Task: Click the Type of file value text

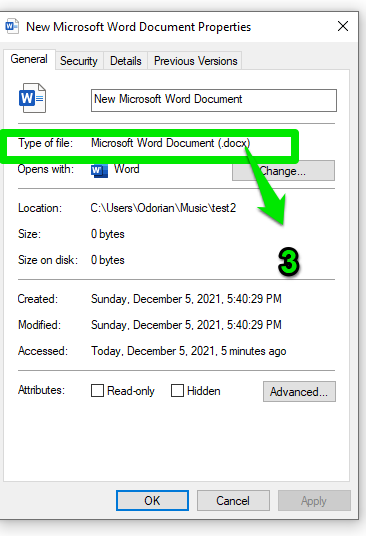Action: 171,143
